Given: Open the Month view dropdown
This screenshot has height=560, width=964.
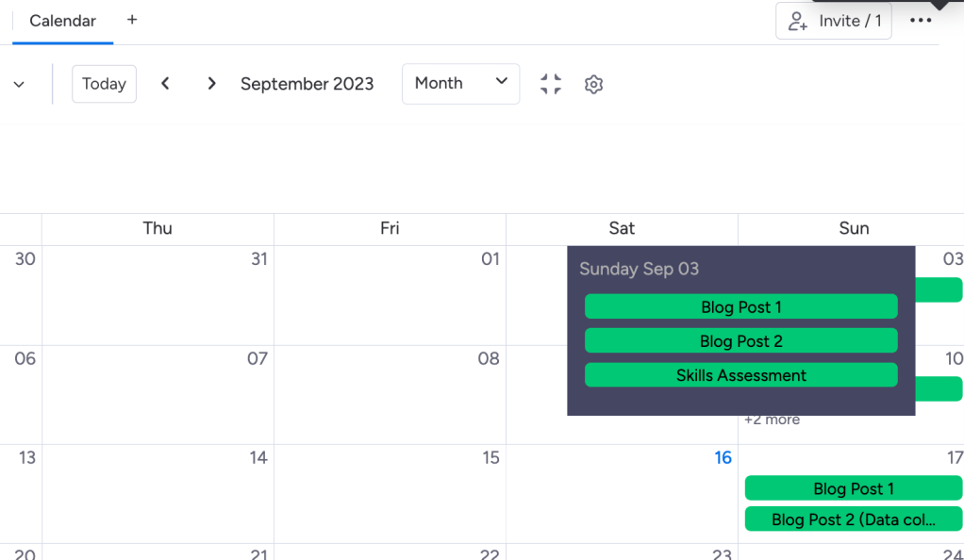Looking at the screenshot, I should (x=460, y=84).
